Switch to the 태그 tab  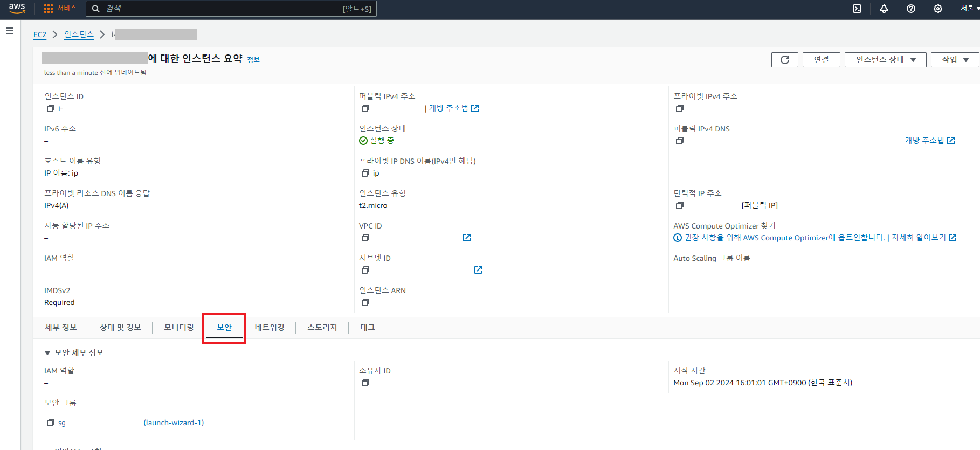[x=368, y=327]
